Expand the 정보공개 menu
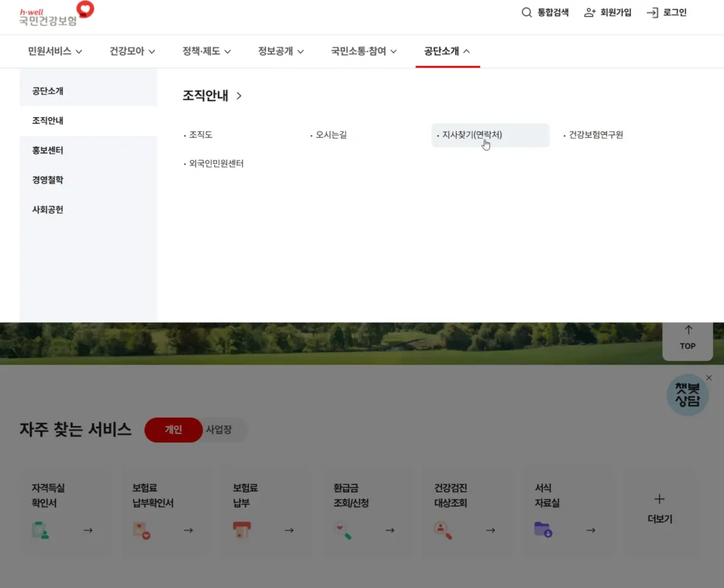Image resolution: width=724 pixels, height=588 pixels. point(281,51)
